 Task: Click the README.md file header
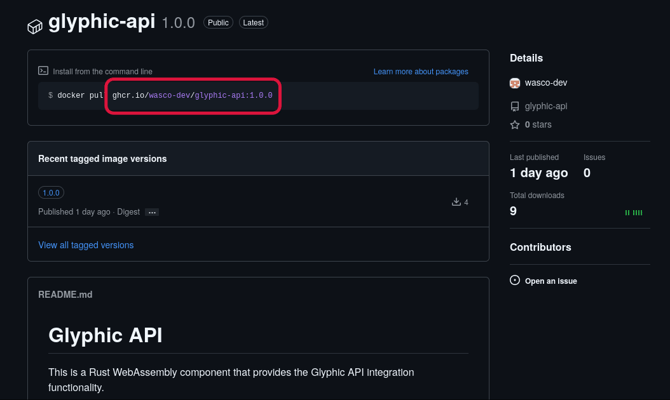65,295
